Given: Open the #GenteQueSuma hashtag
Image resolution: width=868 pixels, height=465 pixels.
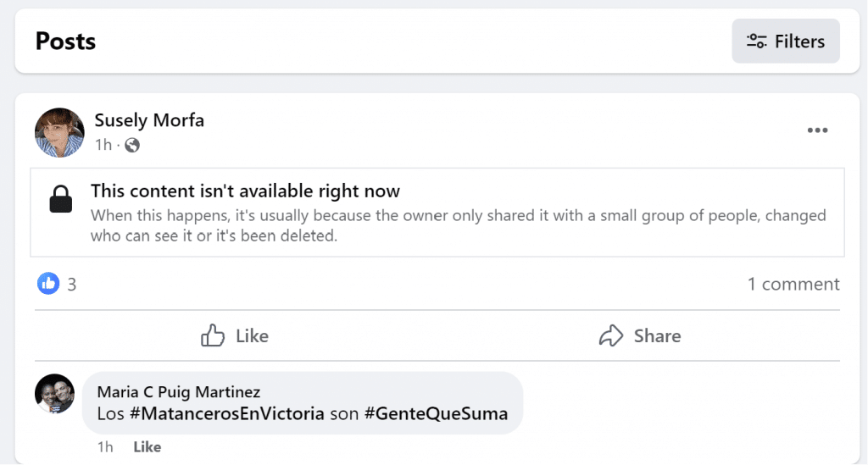Looking at the screenshot, I should click(436, 414).
